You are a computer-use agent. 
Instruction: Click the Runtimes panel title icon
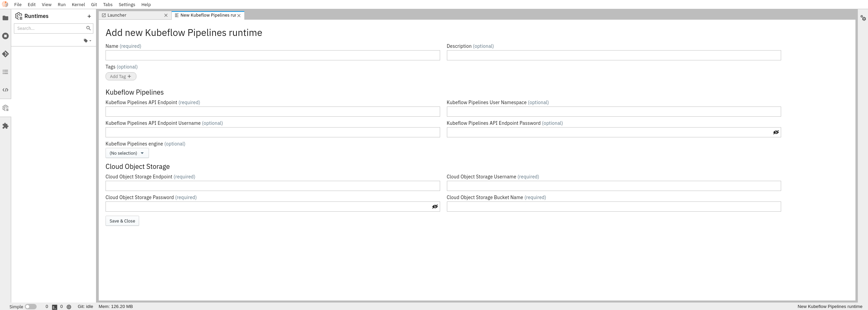point(19,16)
